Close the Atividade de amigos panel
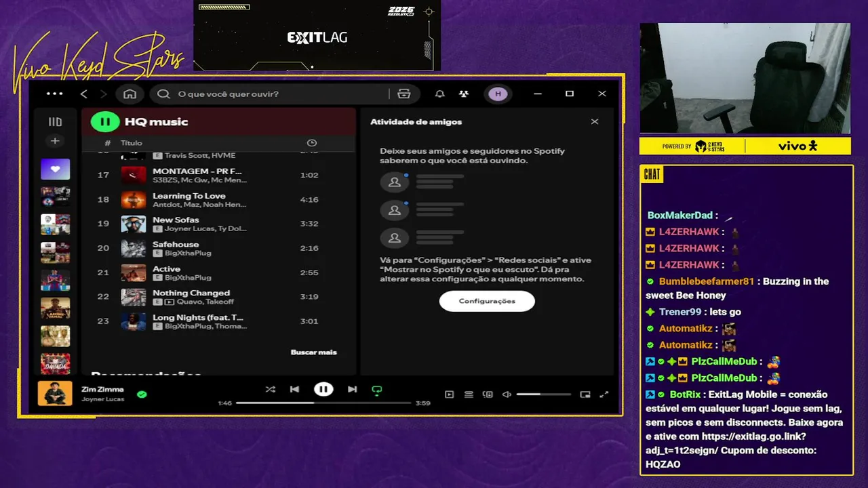868x488 pixels. pos(595,122)
